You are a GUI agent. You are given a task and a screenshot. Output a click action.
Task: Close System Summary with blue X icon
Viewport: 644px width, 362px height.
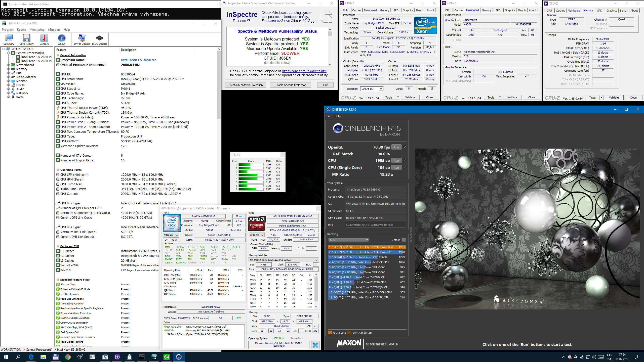(315, 345)
